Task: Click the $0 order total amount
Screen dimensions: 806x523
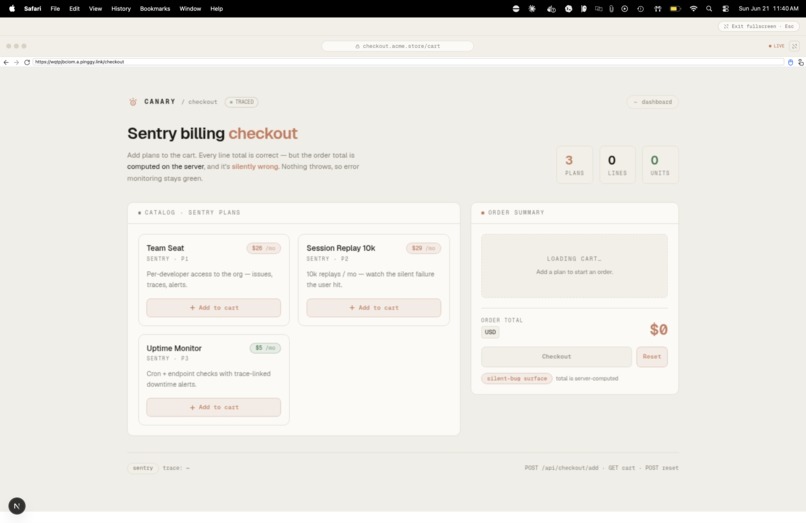Action: click(x=658, y=330)
